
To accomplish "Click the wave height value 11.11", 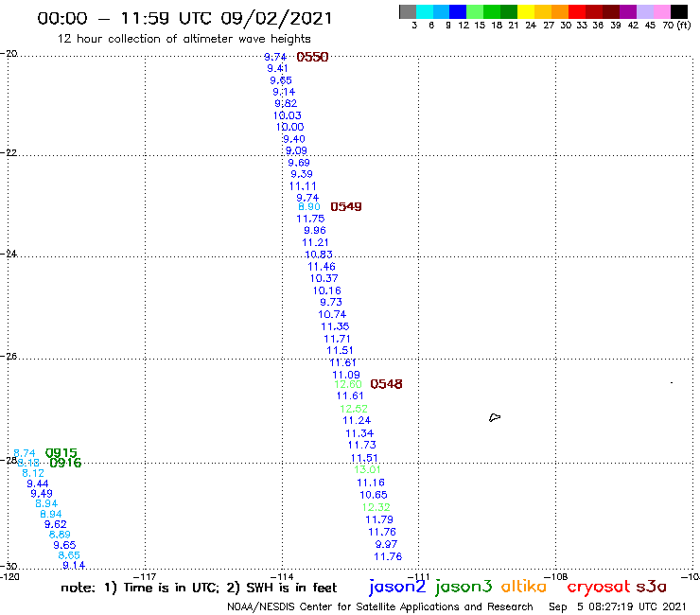I will click(303, 186).
